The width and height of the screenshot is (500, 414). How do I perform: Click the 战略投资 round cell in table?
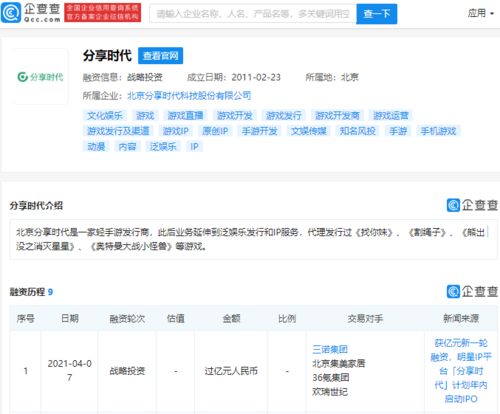pyautogui.click(x=127, y=371)
